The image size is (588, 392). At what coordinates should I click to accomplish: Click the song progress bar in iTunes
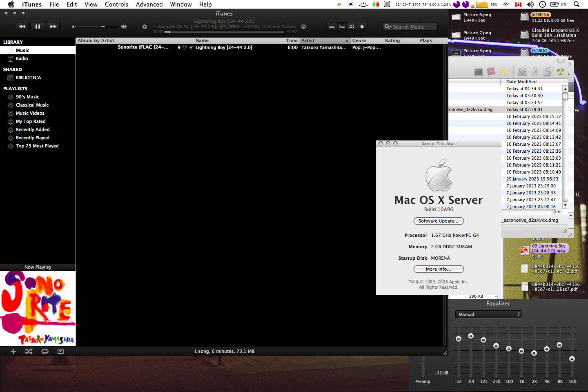click(225, 32)
